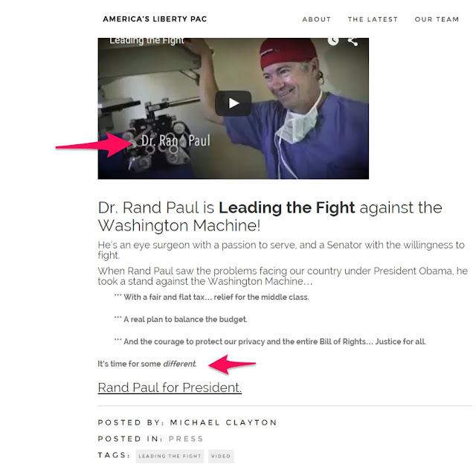Click the video title Leading the Fight overlay
This screenshot has width=476, height=467.
pos(147,41)
